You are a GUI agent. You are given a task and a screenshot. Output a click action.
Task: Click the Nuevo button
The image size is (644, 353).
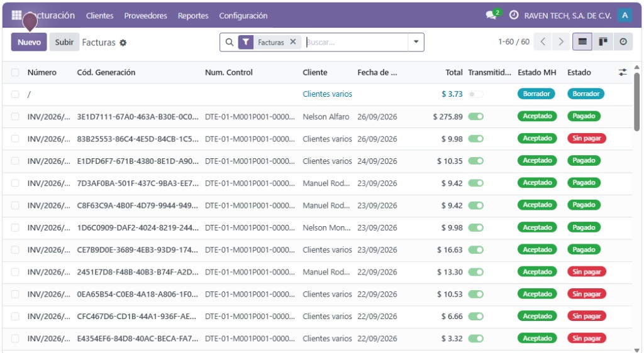(x=29, y=42)
